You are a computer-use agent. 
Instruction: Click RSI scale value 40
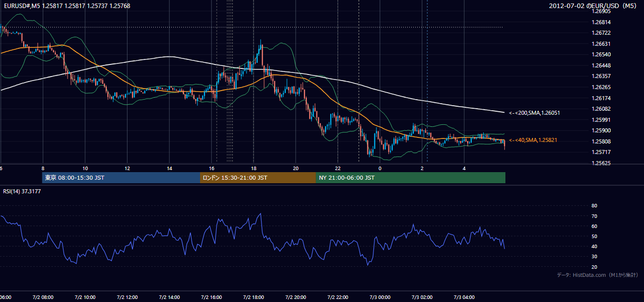(595, 246)
